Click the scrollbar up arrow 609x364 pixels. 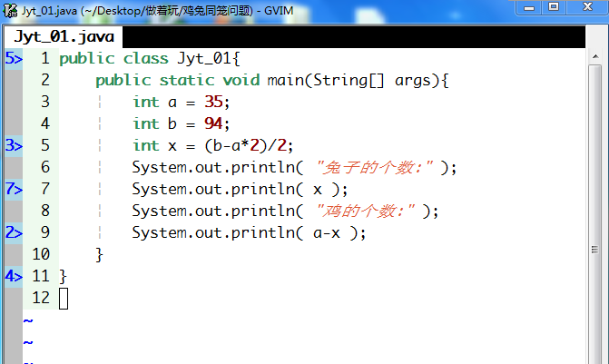pyautogui.click(x=595, y=56)
